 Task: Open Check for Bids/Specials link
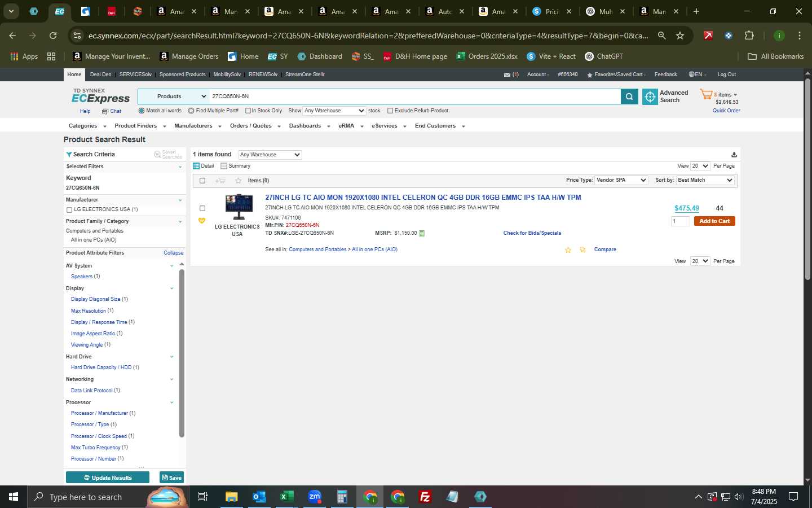[532, 233]
